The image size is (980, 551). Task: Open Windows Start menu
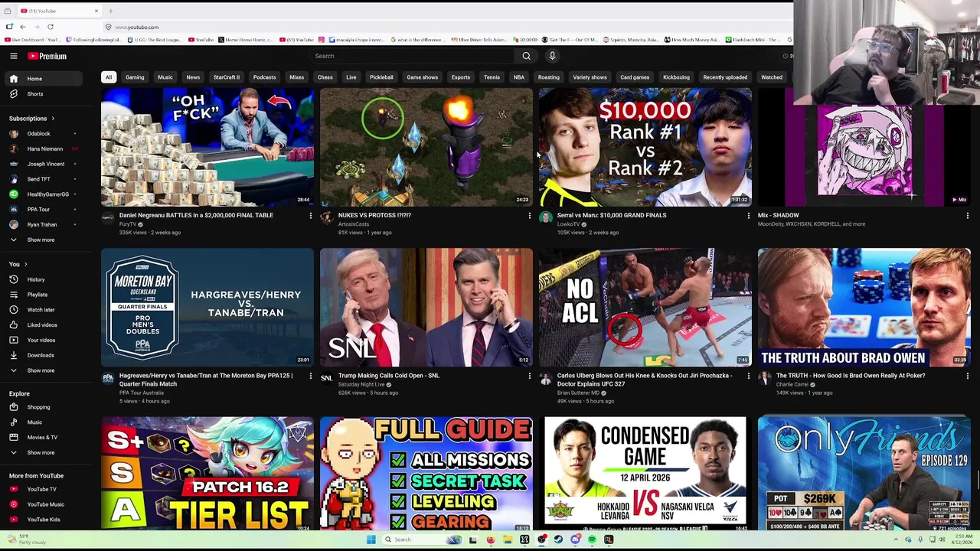371,540
